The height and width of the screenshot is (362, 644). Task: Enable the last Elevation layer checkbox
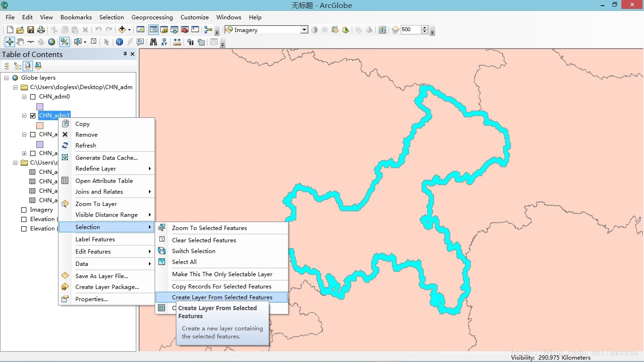(x=24, y=229)
